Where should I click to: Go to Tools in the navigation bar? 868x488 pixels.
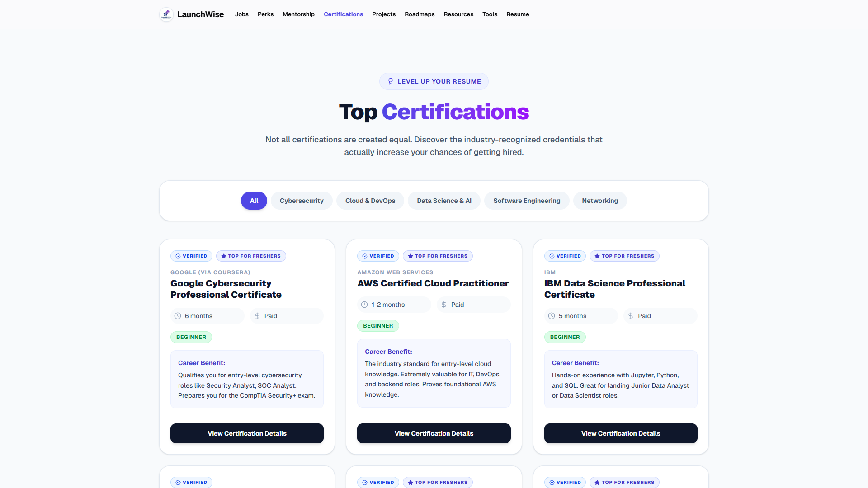pos(490,14)
